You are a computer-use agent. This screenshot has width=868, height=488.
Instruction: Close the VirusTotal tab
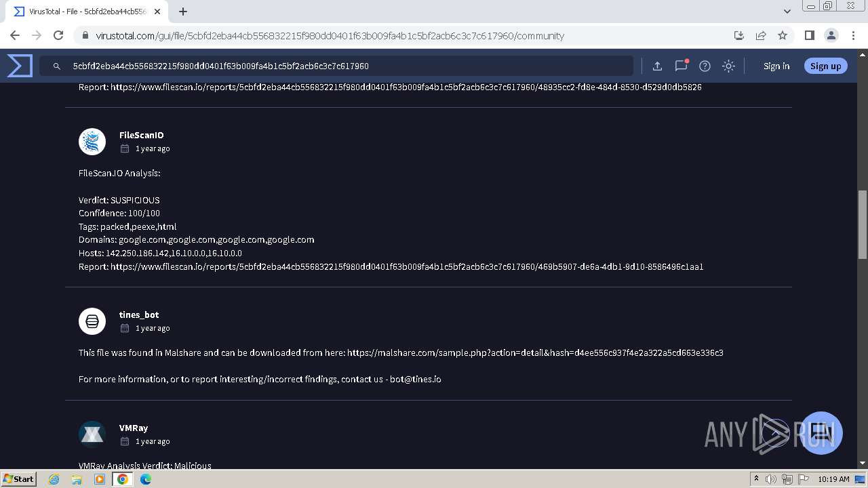click(157, 12)
